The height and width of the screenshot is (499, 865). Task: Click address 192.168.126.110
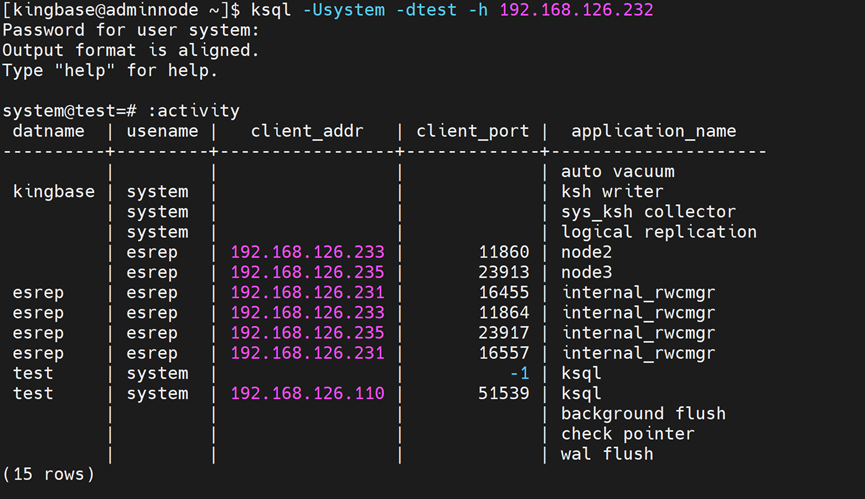tap(307, 394)
